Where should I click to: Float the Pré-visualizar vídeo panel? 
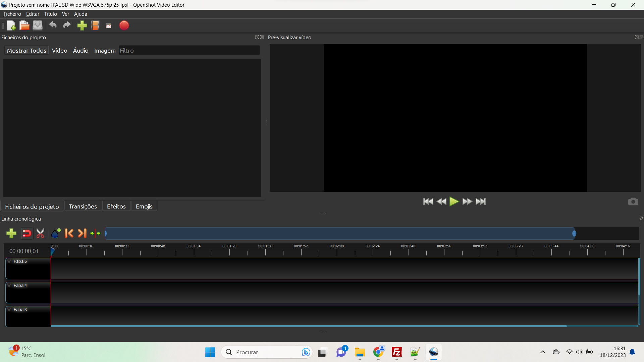[637, 37]
